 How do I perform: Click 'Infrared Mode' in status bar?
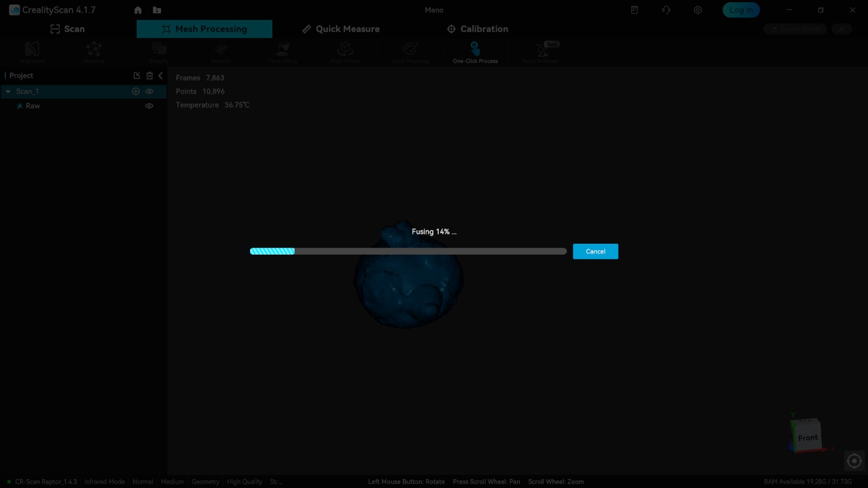tap(105, 481)
